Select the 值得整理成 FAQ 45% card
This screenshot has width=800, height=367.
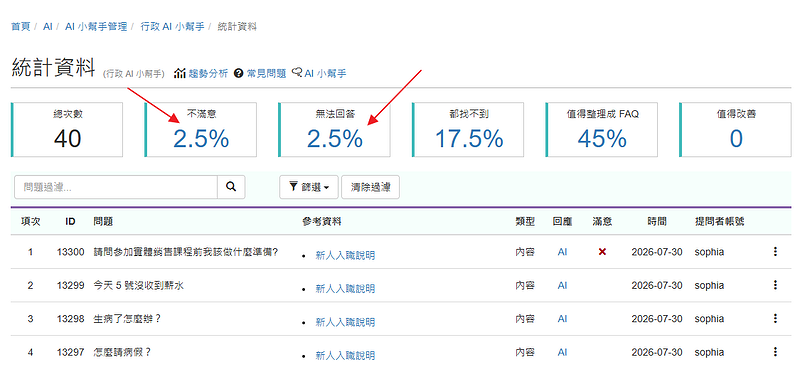(602, 130)
